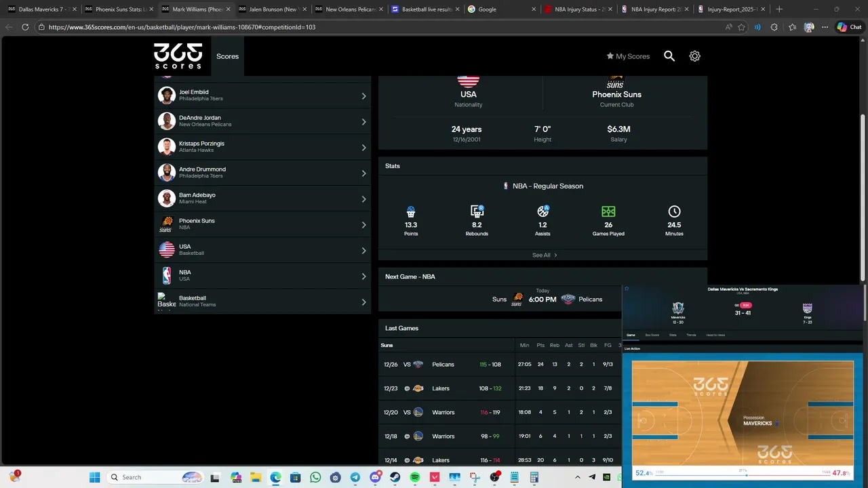Expand Kristaps Porzingis row chevron
Viewport: 868px width, 488px height.
(x=363, y=147)
